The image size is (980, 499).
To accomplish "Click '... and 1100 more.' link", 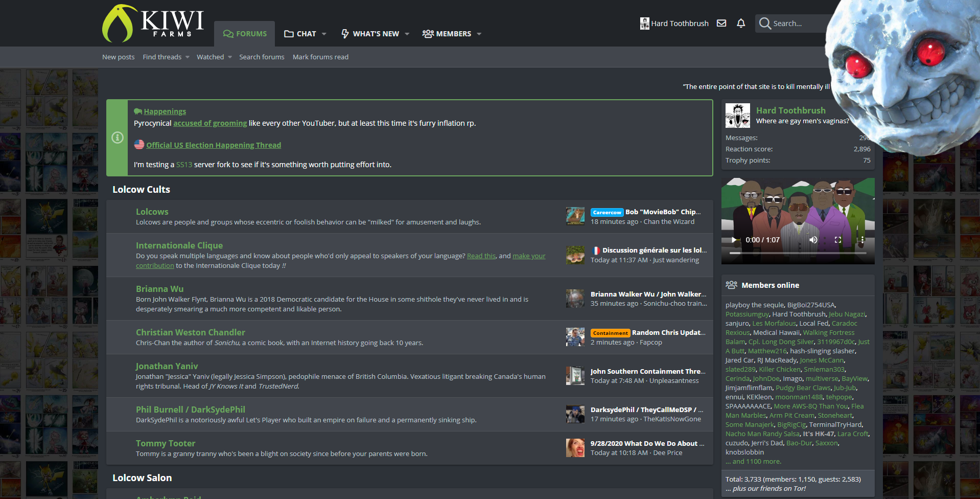I will 754,461.
